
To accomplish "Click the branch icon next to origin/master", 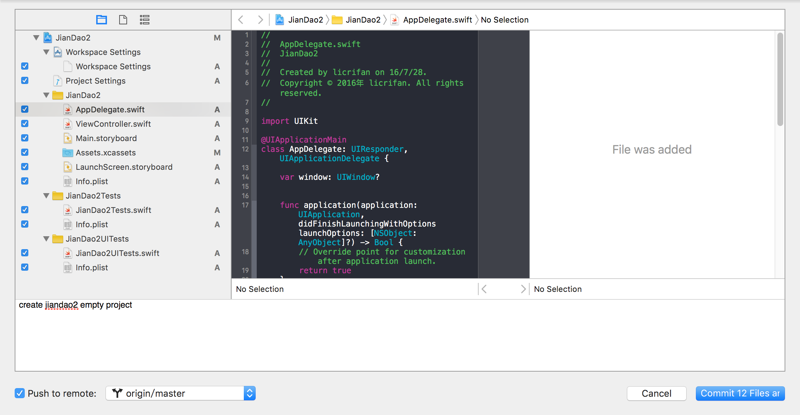I will point(117,393).
